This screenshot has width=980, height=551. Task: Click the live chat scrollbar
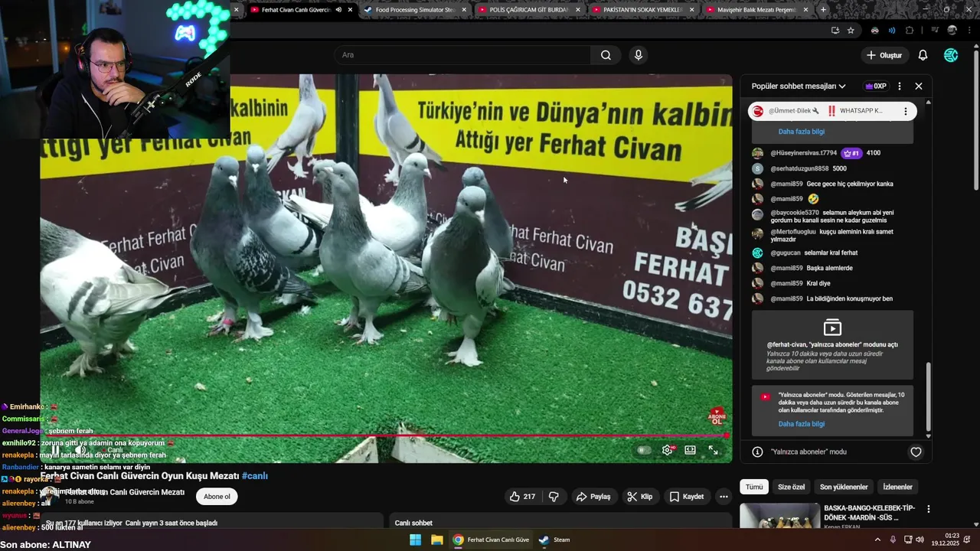click(x=929, y=398)
